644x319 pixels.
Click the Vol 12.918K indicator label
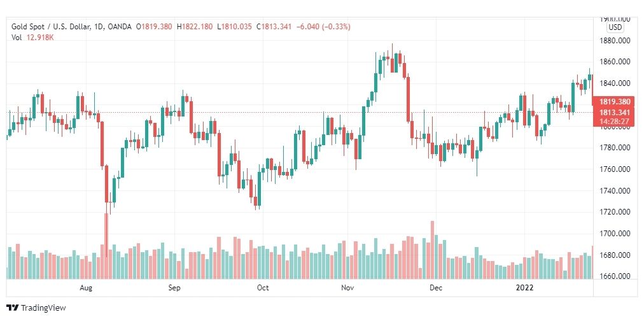pos(33,38)
